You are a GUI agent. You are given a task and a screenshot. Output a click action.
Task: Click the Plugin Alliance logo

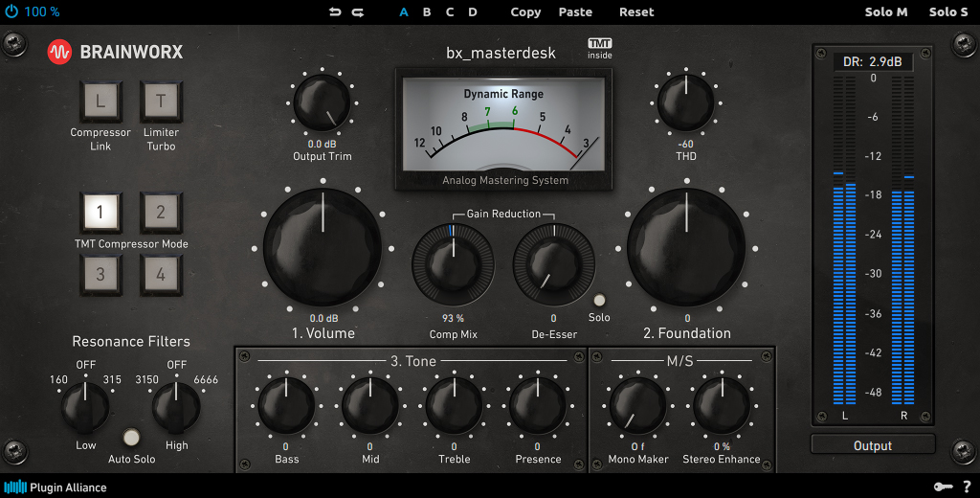click(x=56, y=487)
